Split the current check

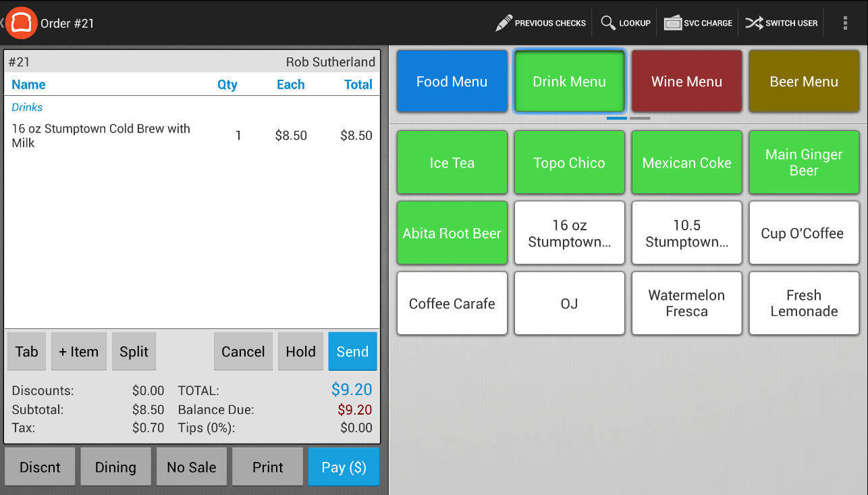coord(134,352)
